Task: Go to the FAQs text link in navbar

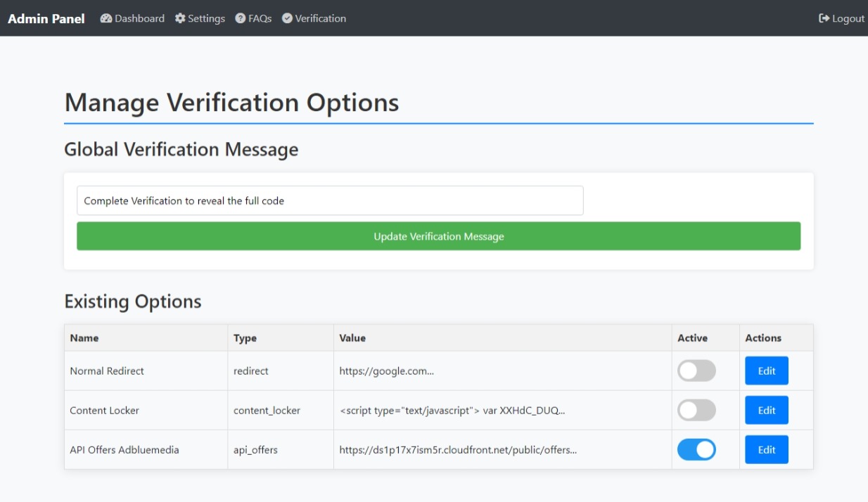Action: point(260,18)
